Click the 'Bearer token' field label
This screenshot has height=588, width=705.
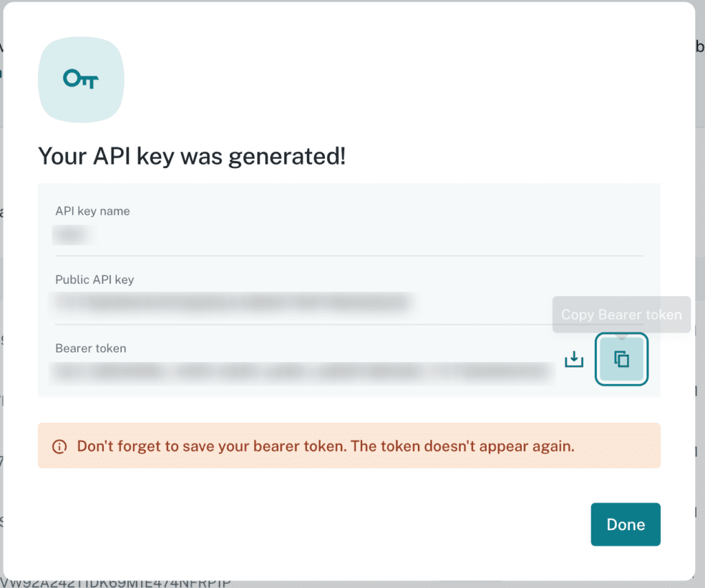click(91, 348)
